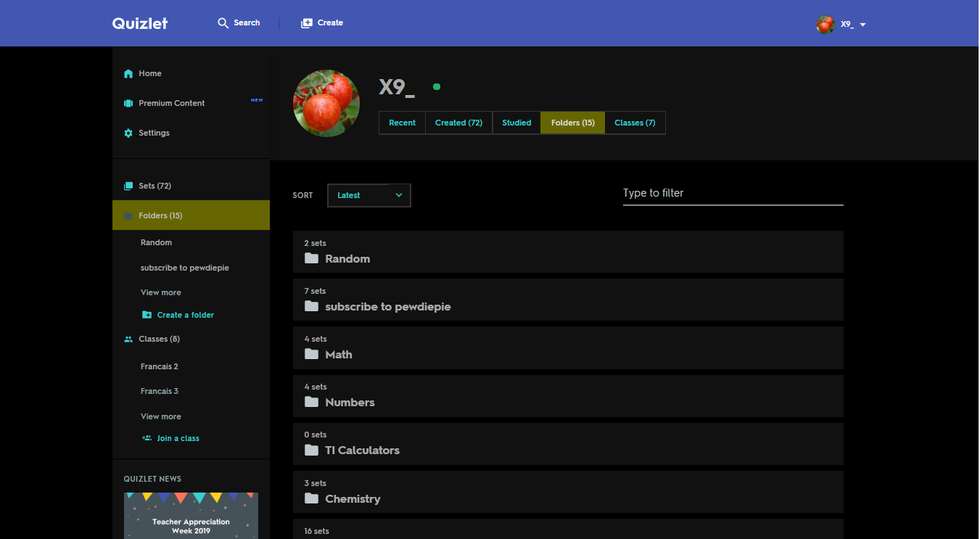Viewport: 980px width, 539px height.
Task: Switch to the Recent tab
Action: click(x=402, y=123)
